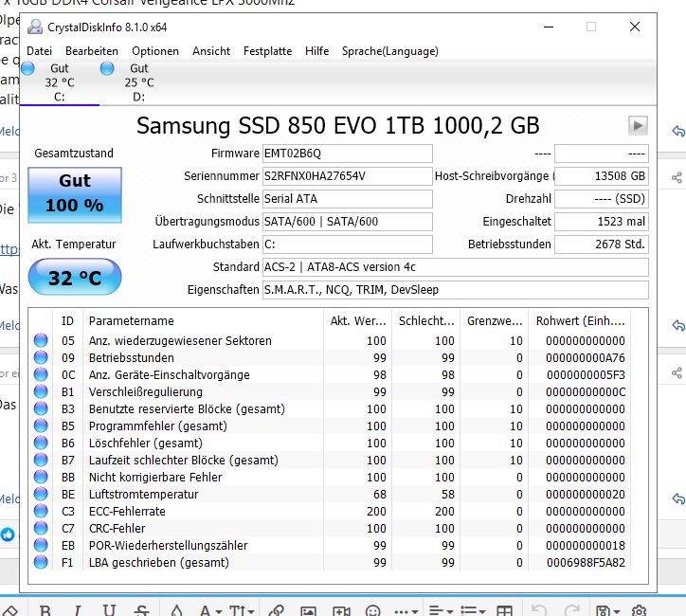Open the save draft dropdown in editor

[x=608, y=610]
